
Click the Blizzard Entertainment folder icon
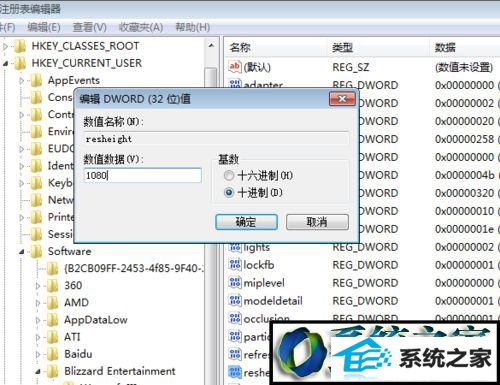coord(52,371)
